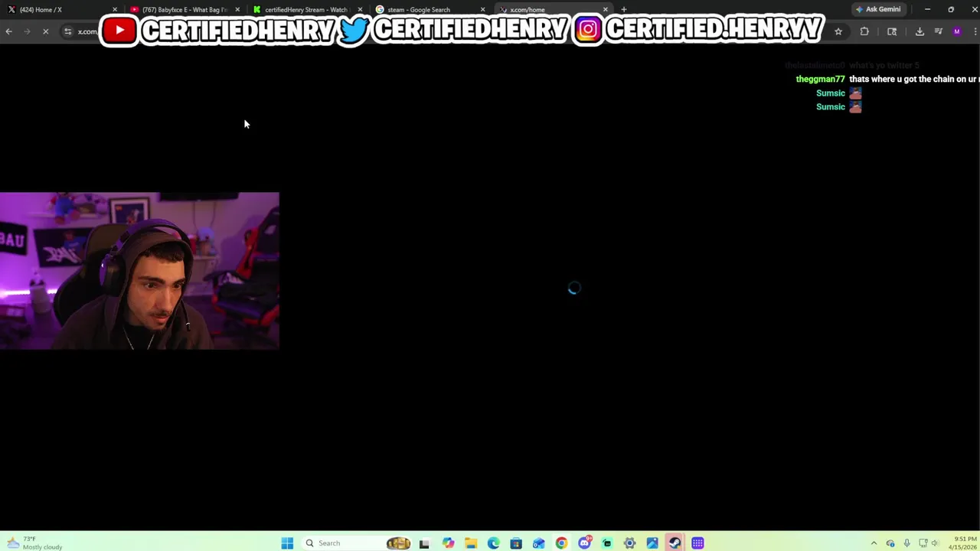Viewport: 980px width, 551px height.
Task: Open Discord from the taskbar
Action: point(584,543)
